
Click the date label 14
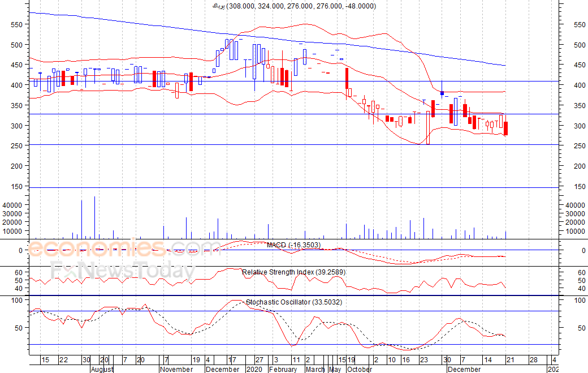click(x=488, y=360)
